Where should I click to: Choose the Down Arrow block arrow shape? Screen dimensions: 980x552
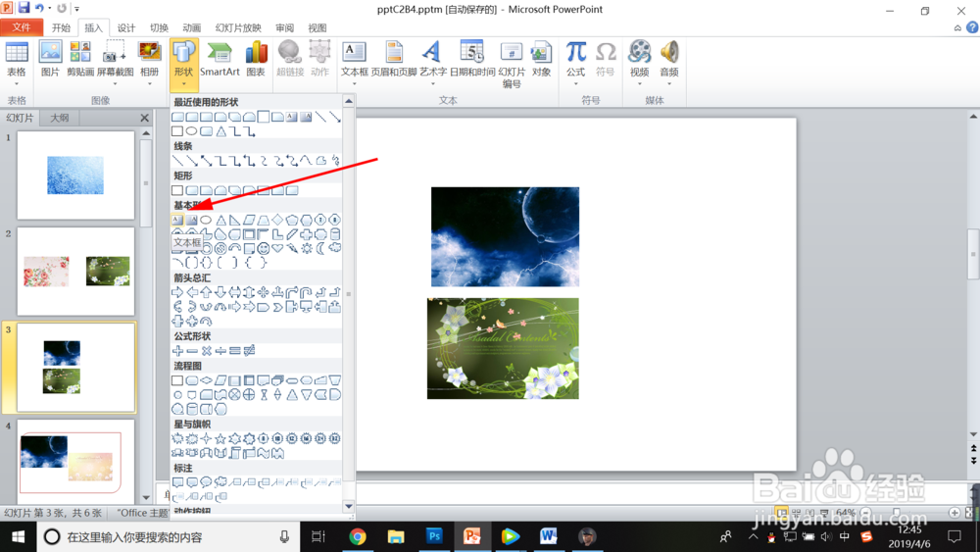pyautogui.click(x=220, y=292)
